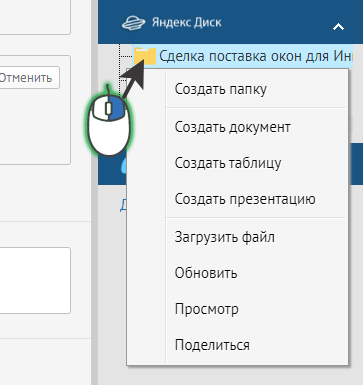Viewport: 363px width, 385px height.
Task: Select the yellow folder icon in the tree
Action: tap(145, 56)
